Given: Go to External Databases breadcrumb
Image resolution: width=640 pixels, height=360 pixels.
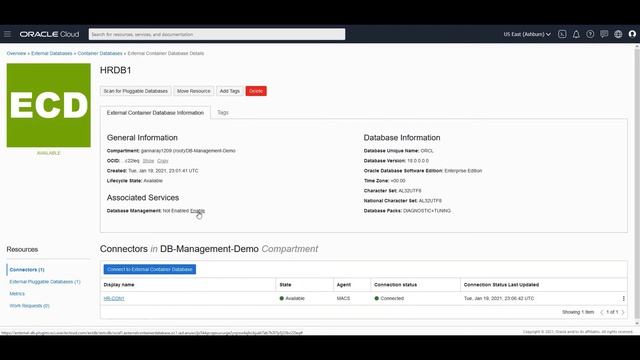Looking at the screenshot, I should (x=52, y=53).
